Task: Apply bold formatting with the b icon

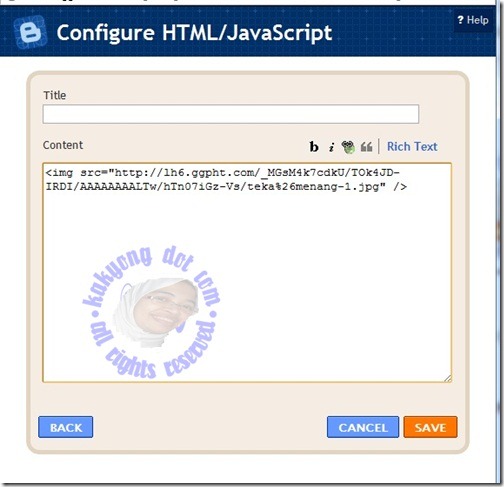Action: click(x=314, y=147)
